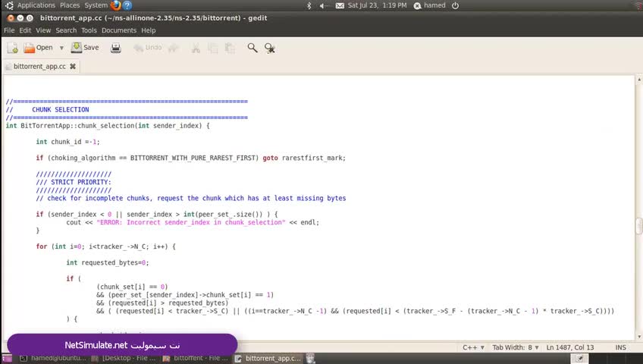Open the Tab Width dropdown
Screen dimensions: 643x364
click(x=516, y=347)
